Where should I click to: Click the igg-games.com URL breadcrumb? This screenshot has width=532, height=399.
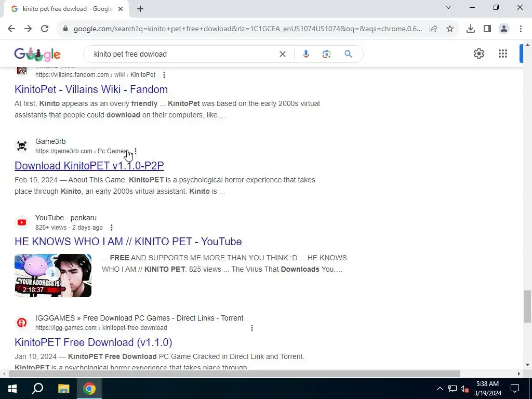coord(101,328)
